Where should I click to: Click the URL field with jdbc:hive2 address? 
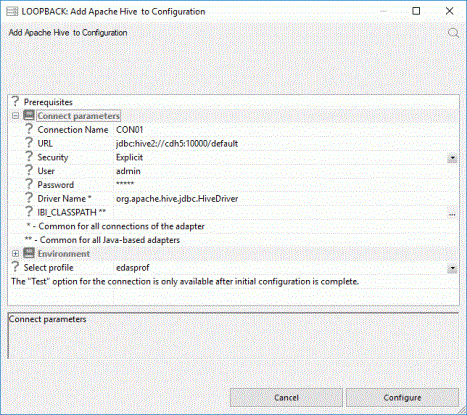pyautogui.click(x=285, y=144)
